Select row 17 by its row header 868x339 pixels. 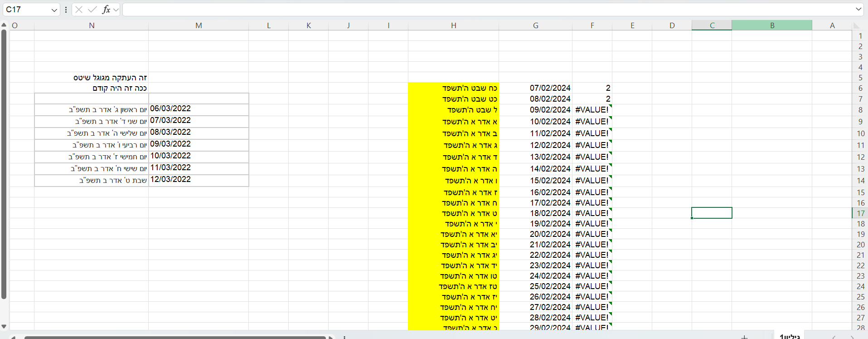click(860, 213)
